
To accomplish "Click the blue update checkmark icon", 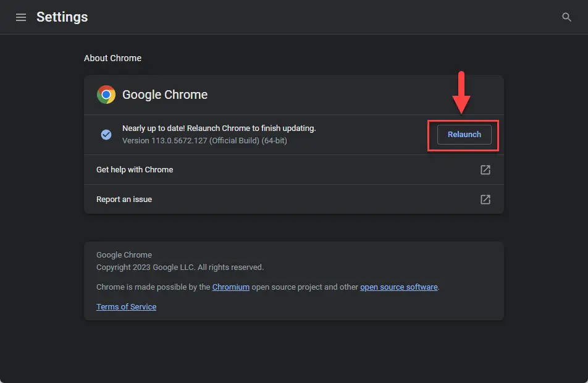I will coord(106,134).
